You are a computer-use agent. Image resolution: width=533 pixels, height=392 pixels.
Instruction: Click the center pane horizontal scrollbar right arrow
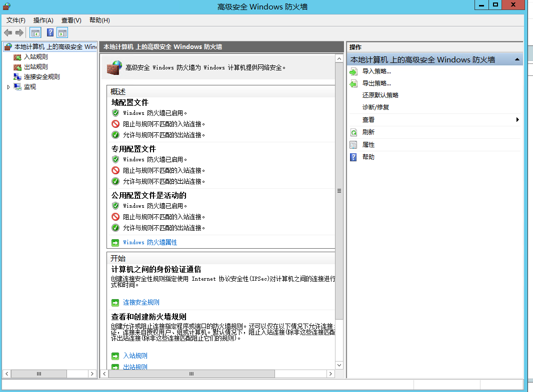[x=330, y=374]
